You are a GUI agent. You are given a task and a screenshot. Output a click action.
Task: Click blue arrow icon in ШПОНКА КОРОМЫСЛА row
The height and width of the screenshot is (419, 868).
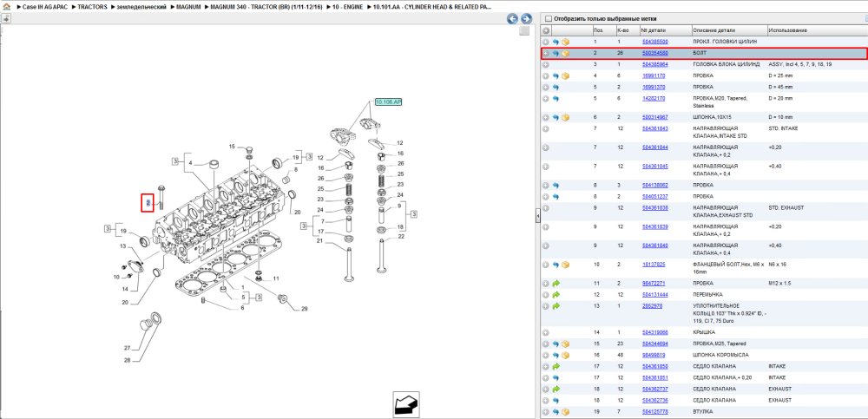tap(556, 355)
